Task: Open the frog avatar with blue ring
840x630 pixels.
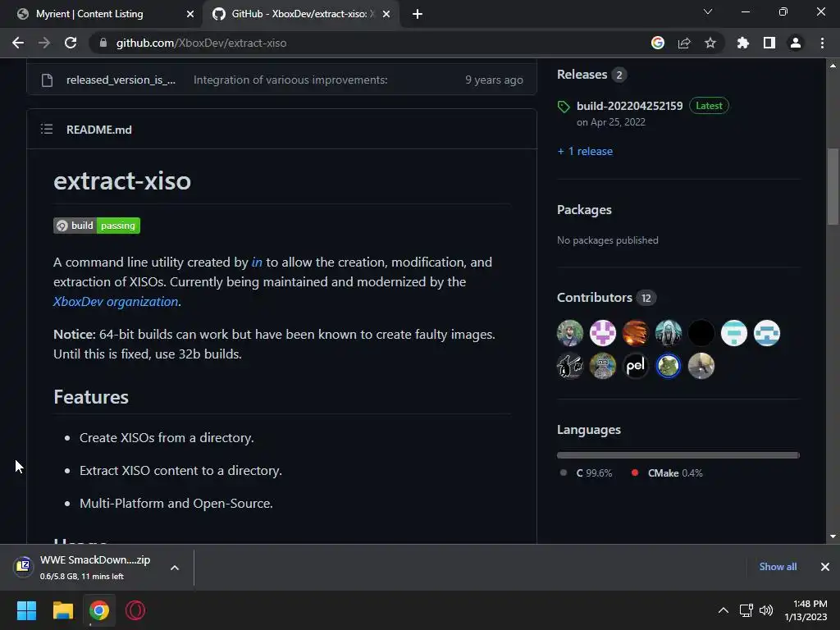Action: click(x=668, y=366)
